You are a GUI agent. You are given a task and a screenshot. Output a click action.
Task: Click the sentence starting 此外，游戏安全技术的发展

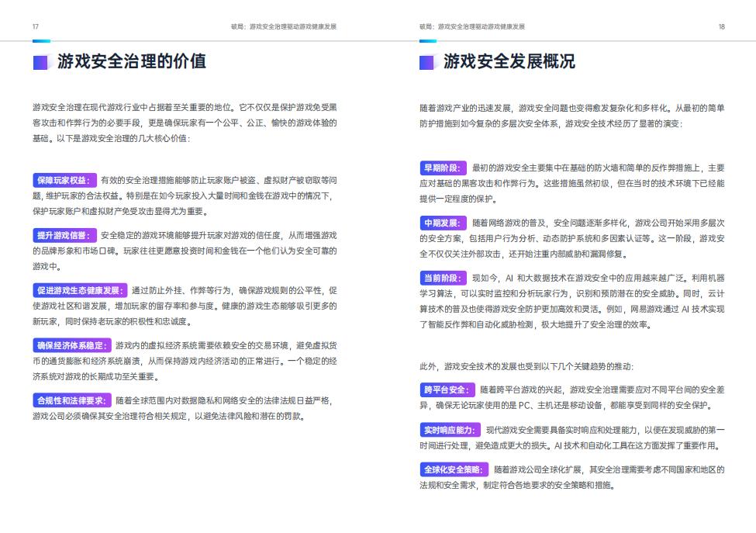[x=526, y=367]
